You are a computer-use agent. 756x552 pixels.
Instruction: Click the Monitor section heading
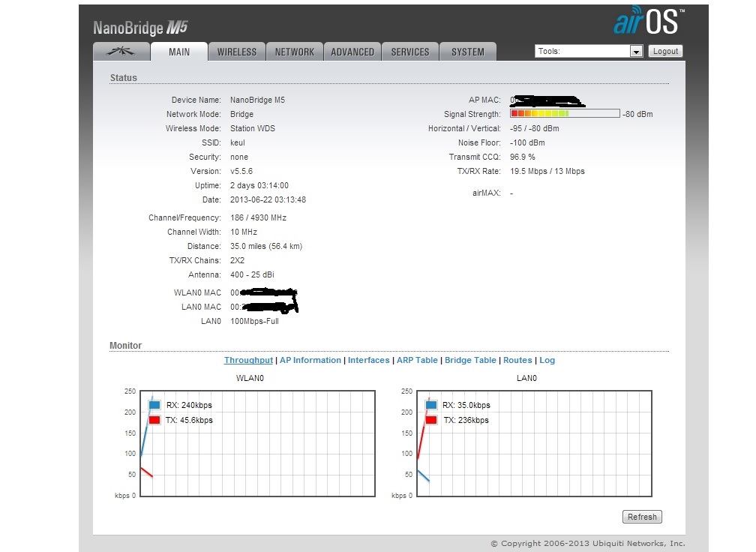pyautogui.click(x=125, y=345)
